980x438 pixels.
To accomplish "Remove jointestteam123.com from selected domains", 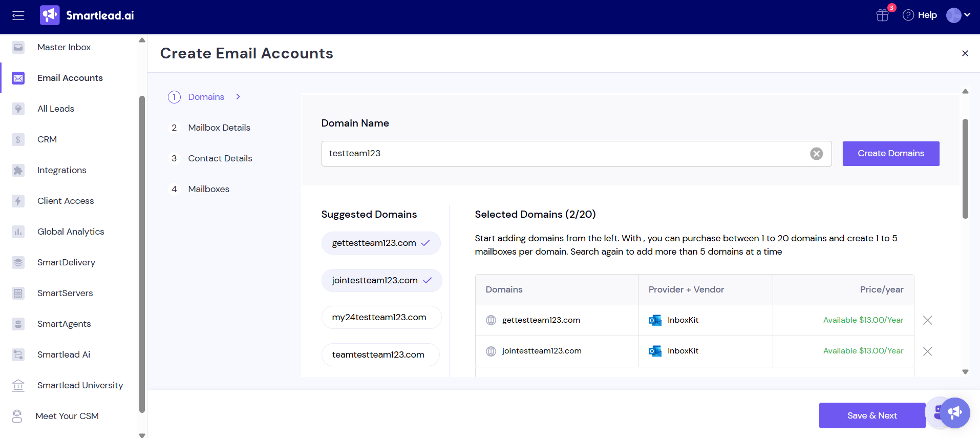I will point(927,351).
